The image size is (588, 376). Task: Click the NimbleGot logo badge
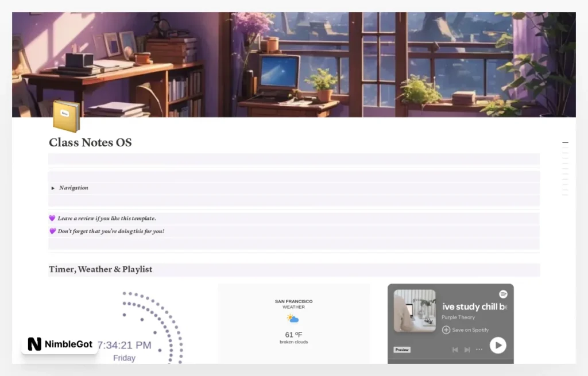(x=60, y=344)
